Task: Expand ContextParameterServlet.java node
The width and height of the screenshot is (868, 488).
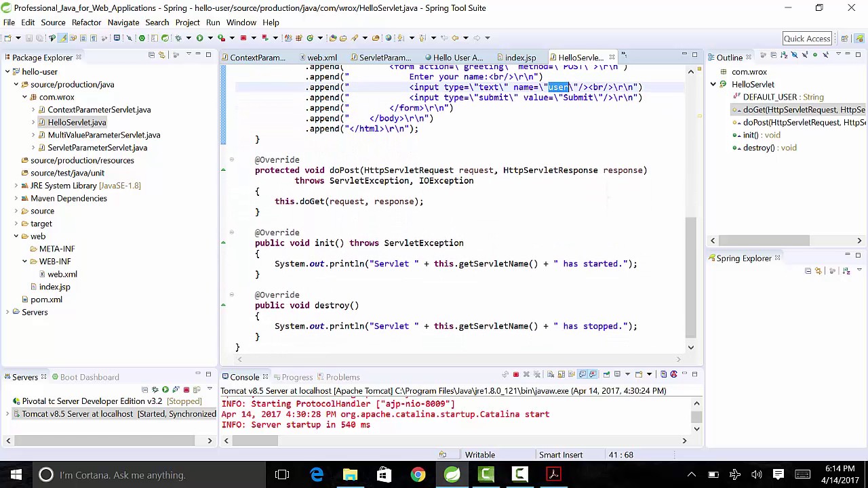Action: coord(33,110)
